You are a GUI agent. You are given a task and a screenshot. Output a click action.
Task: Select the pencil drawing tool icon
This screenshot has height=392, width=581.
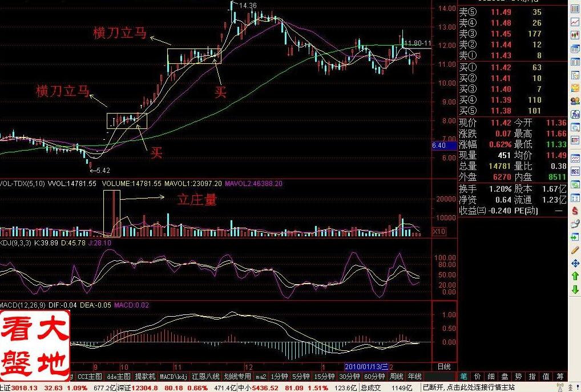point(575,250)
